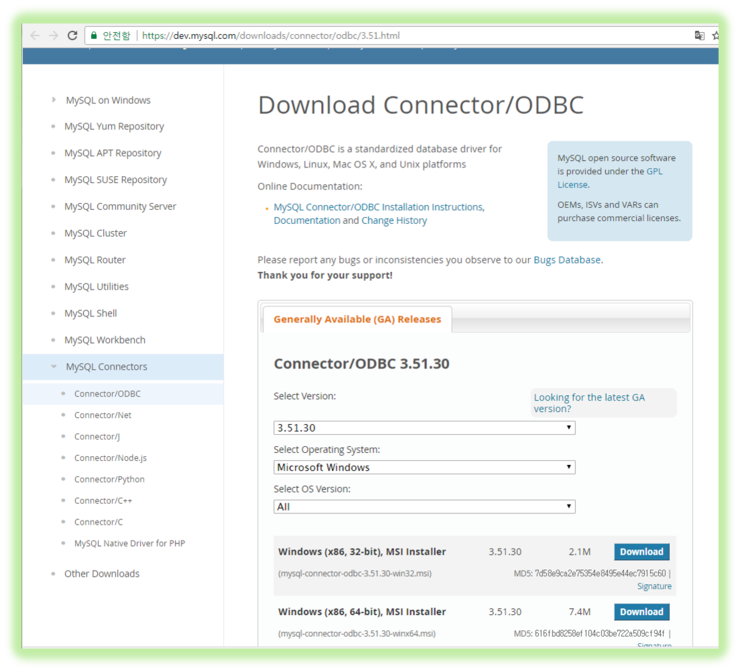The image size is (740, 672).
Task: Select MySQL Native Driver for PHP
Action: (129, 543)
